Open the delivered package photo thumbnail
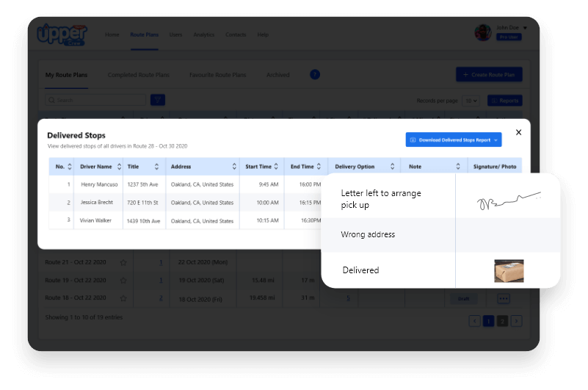 coord(509,271)
